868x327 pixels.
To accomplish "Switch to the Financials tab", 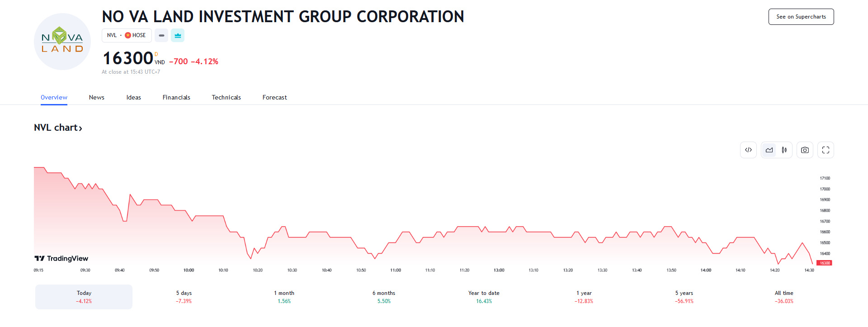I will point(176,97).
